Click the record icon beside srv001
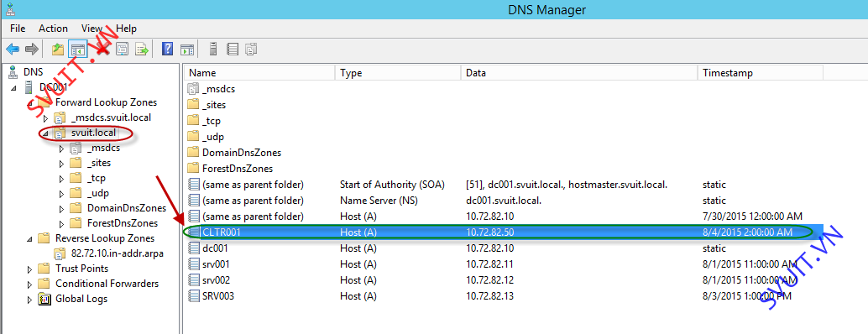This screenshot has width=868, height=334. pos(193,264)
